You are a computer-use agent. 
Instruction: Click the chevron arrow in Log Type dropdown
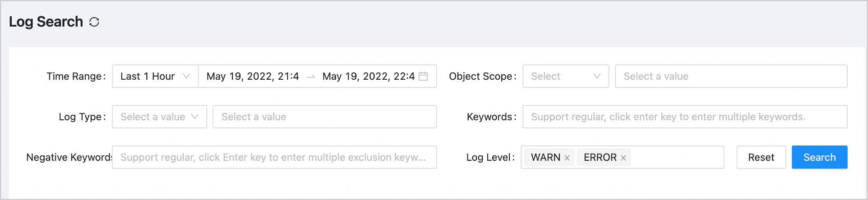point(194,117)
